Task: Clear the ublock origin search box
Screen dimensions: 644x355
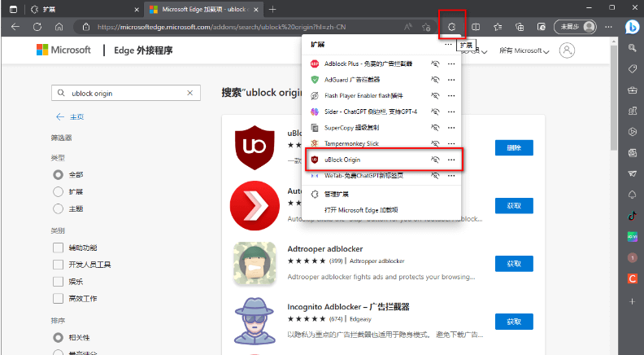Action: tap(189, 93)
